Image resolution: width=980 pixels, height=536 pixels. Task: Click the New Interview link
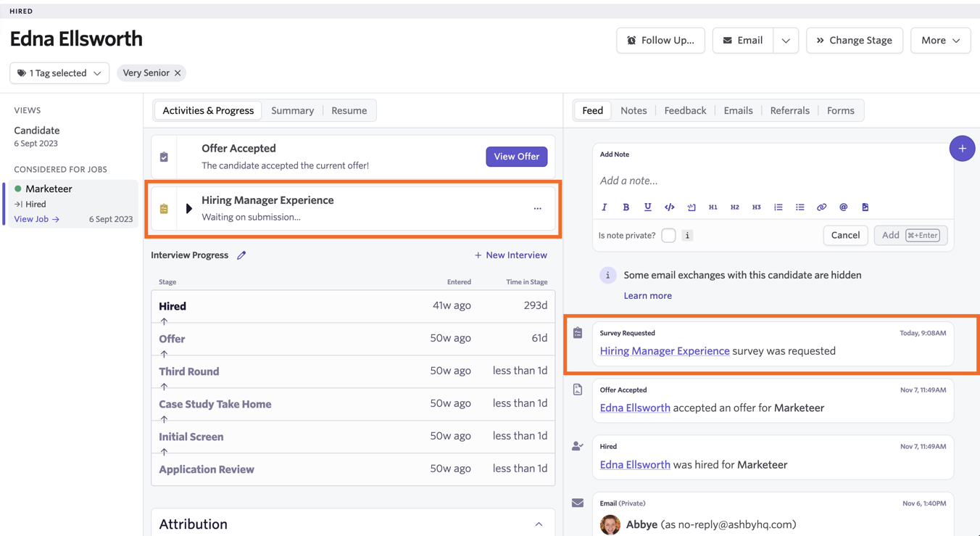(511, 255)
